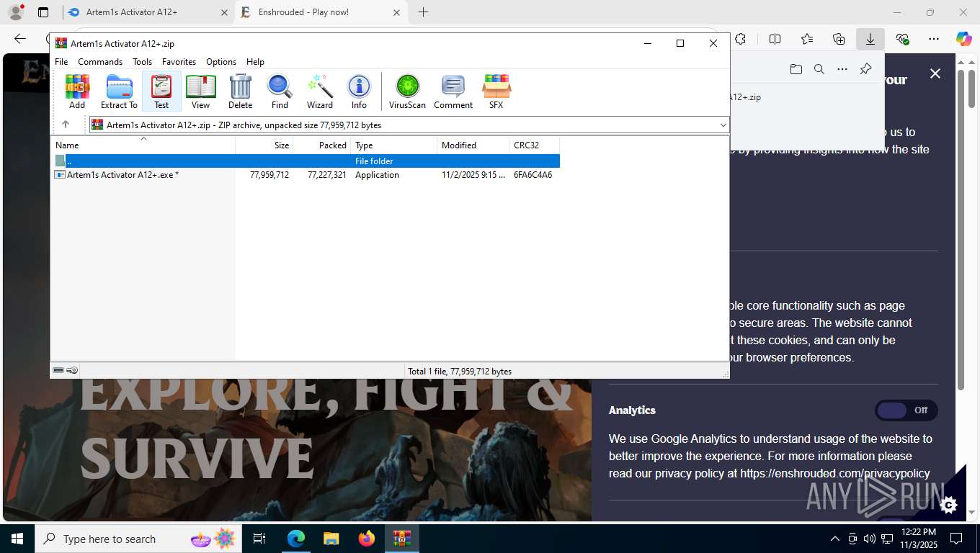Screen dimensions: 980x553
Task: Click Edge Split screen icon
Action: pyautogui.click(x=775, y=39)
